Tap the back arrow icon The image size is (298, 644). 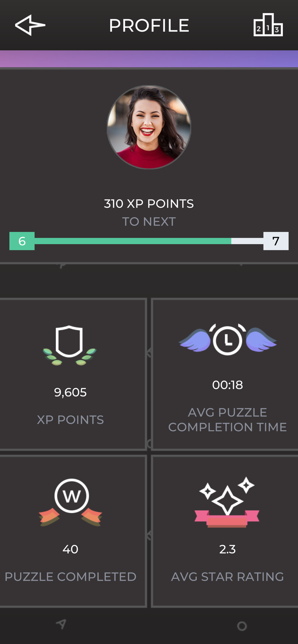[30, 25]
